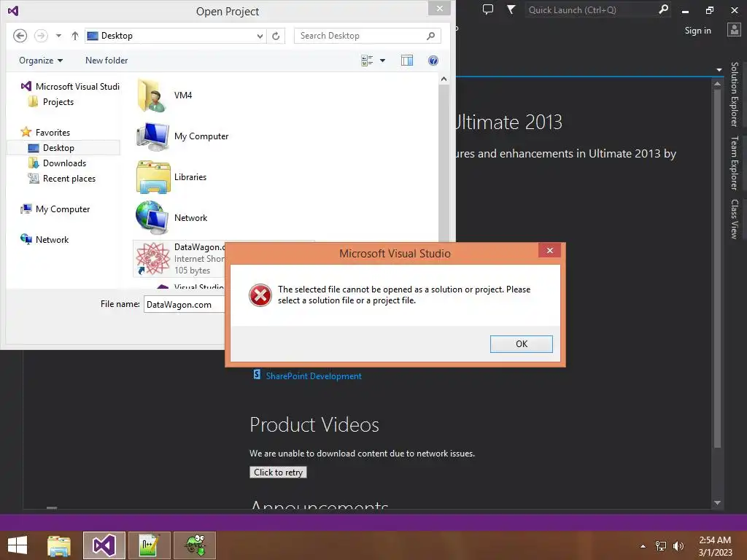This screenshot has height=560, width=747.
Task: Open Projects folder in navigation pane
Action: click(51, 102)
